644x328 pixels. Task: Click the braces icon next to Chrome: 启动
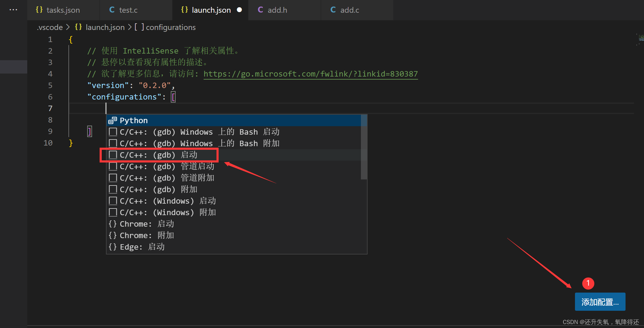(113, 224)
